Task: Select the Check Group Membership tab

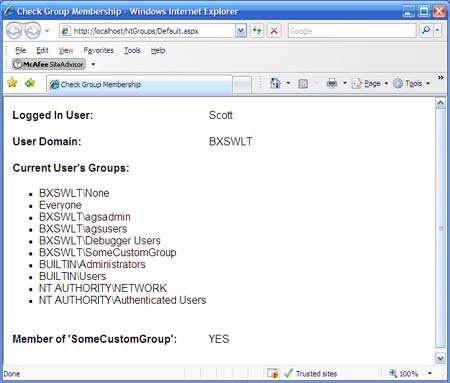Action: pyautogui.click(x=139, y=84)
